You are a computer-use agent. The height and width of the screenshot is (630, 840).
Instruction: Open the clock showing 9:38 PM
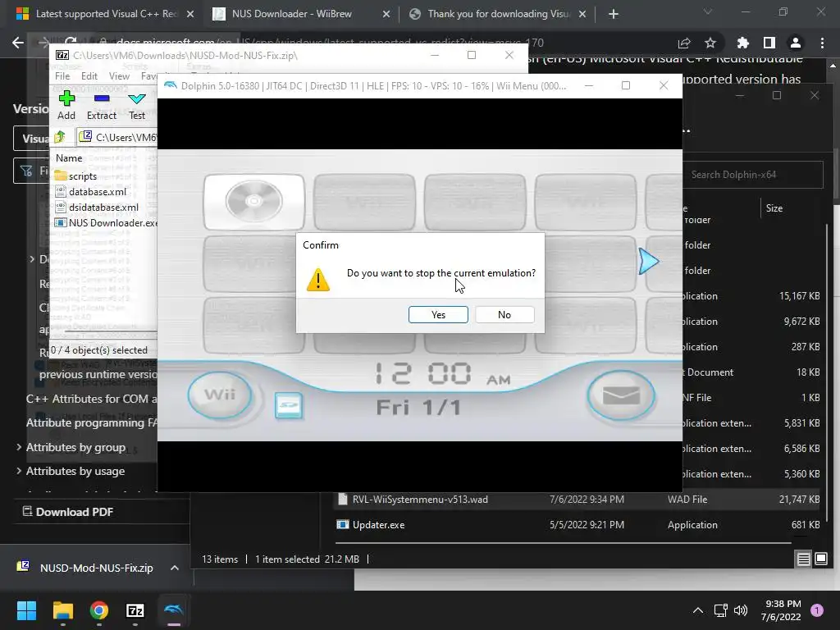pyautogui.click(x=781, y=610)
